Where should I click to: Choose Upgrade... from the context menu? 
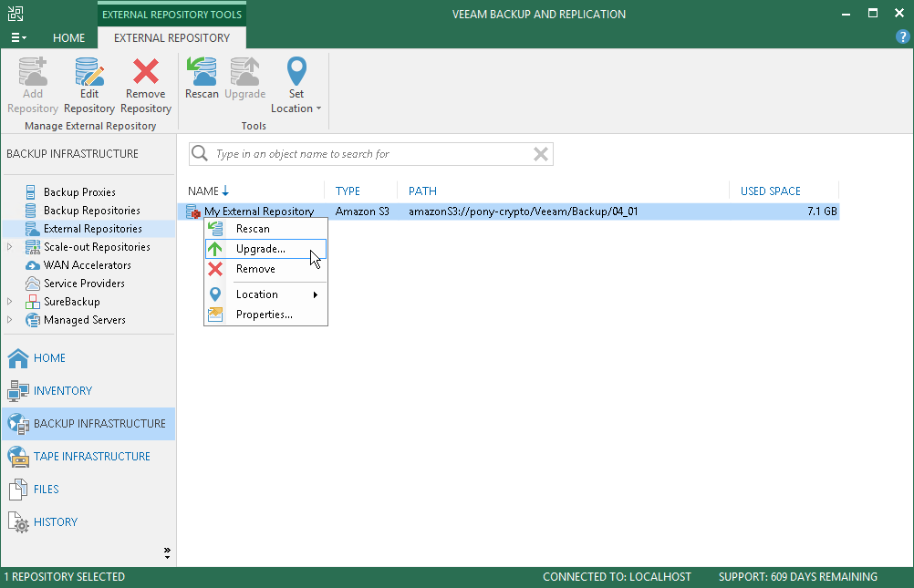click(265, 249)
